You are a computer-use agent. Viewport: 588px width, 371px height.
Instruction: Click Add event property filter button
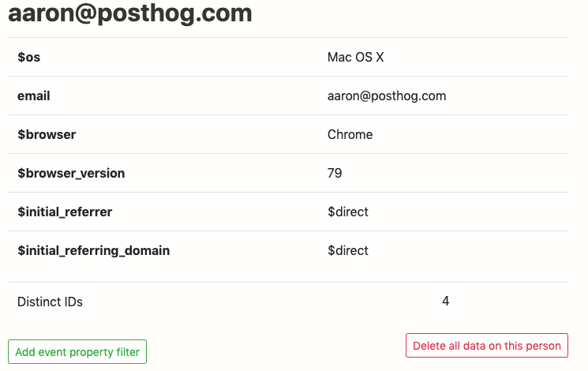click(x=77, y=352)
